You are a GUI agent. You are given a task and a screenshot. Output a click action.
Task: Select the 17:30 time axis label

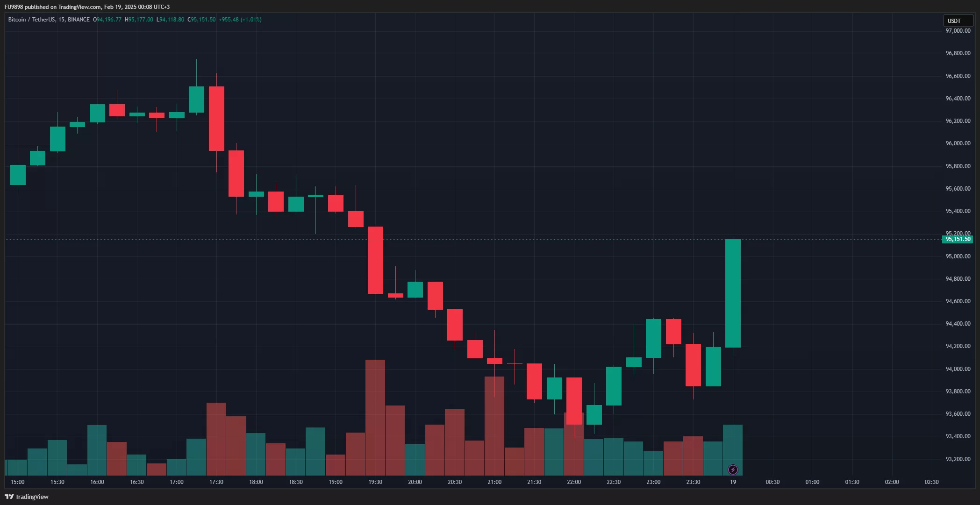point(216,482)
